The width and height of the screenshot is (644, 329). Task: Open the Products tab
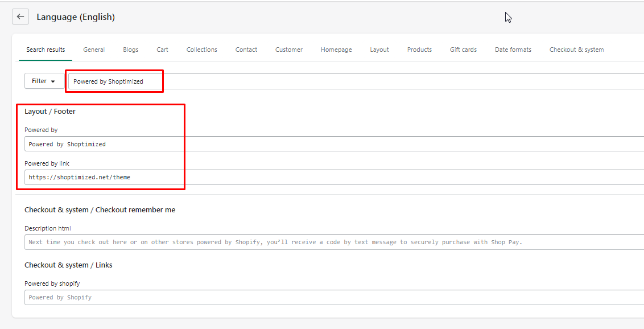(x=419, y=50)
